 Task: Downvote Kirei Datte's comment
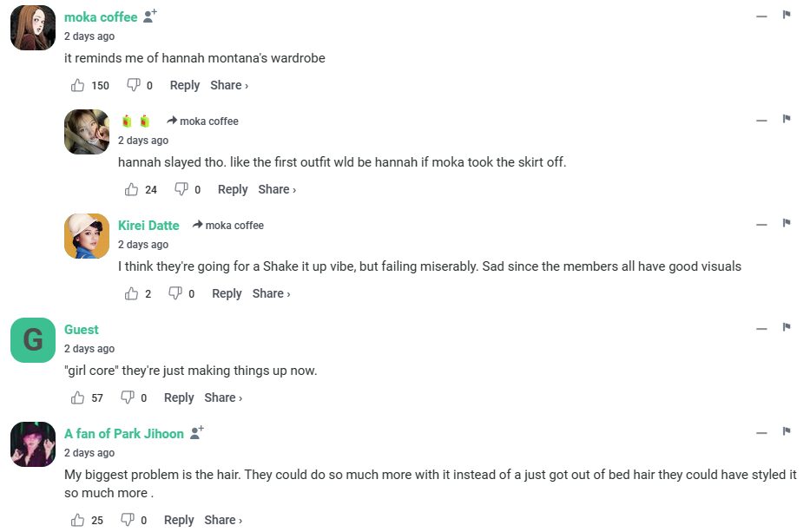(175, 293)
